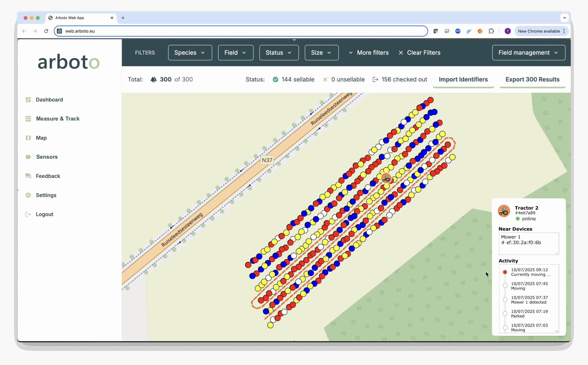Open the Species filter dropdown

coord(190,53)
